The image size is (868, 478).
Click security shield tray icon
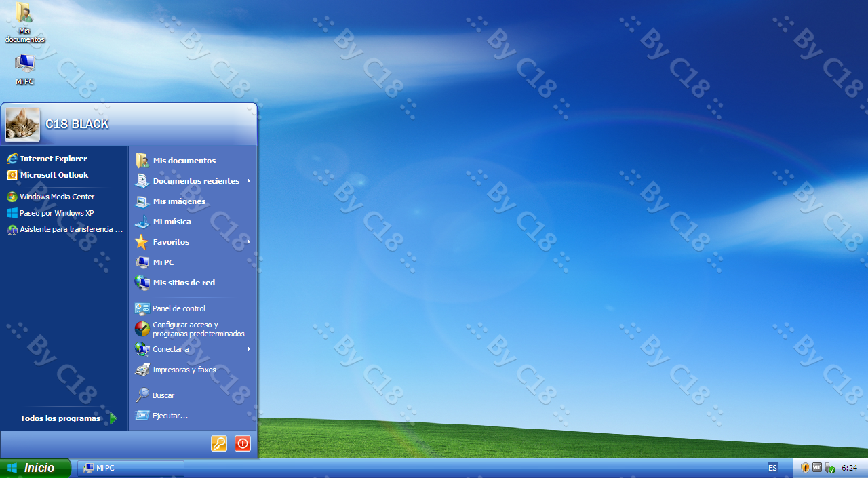(806, 468)
